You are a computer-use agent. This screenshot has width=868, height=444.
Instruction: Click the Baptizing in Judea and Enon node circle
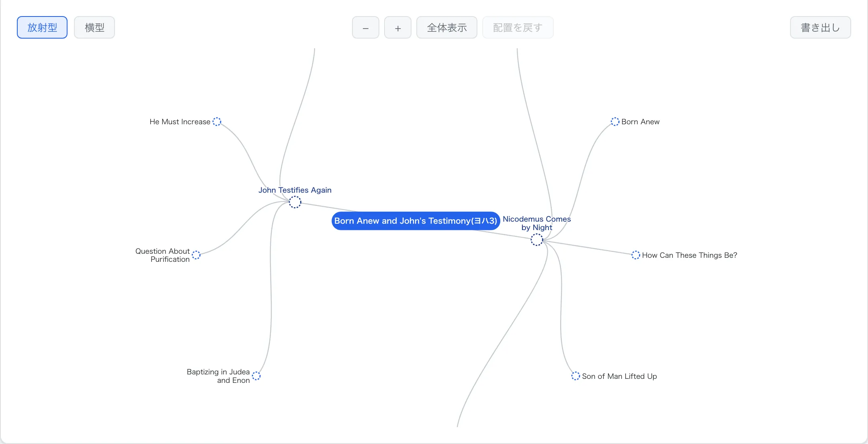(x=256, y=376)
